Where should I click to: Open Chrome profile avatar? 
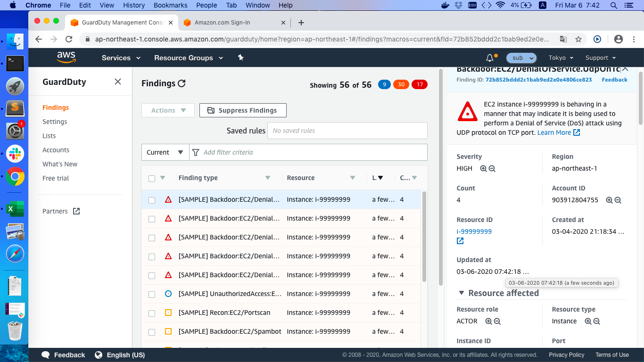[619, 39]
